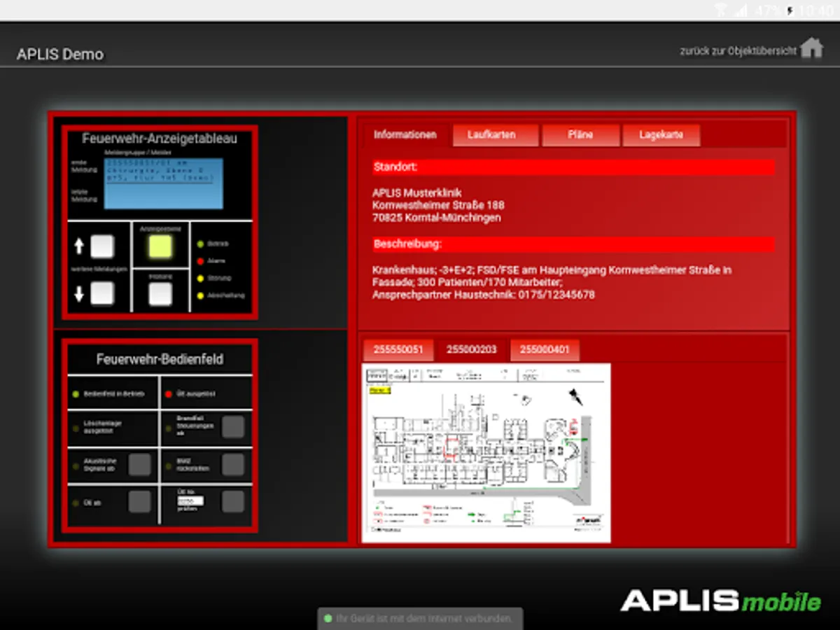Click the ÜE No. input field
The width and height of the screenshot is (840, 630).
coord(190,501)
